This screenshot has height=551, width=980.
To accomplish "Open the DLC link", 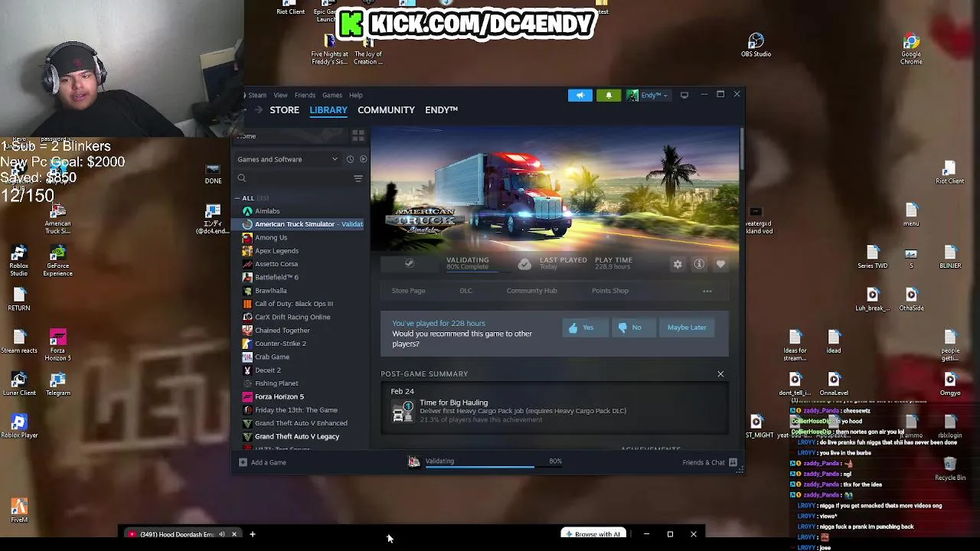I will [465, 291].
